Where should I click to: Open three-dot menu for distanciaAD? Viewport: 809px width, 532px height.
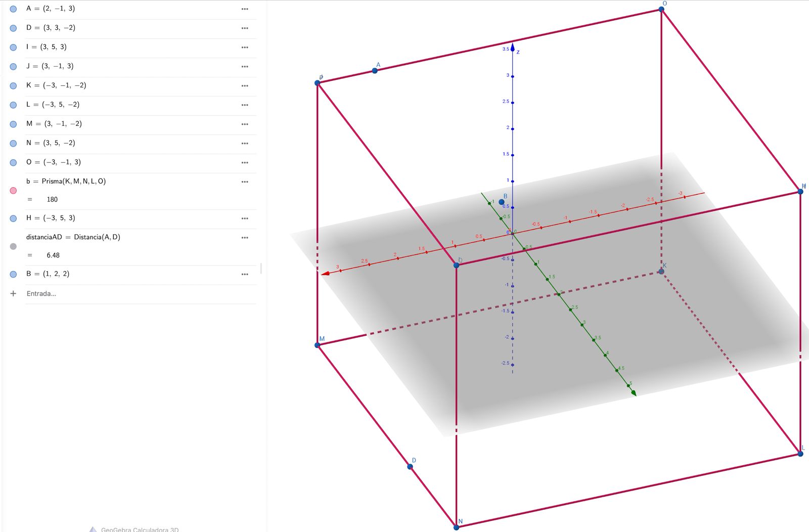pos(245,238)
